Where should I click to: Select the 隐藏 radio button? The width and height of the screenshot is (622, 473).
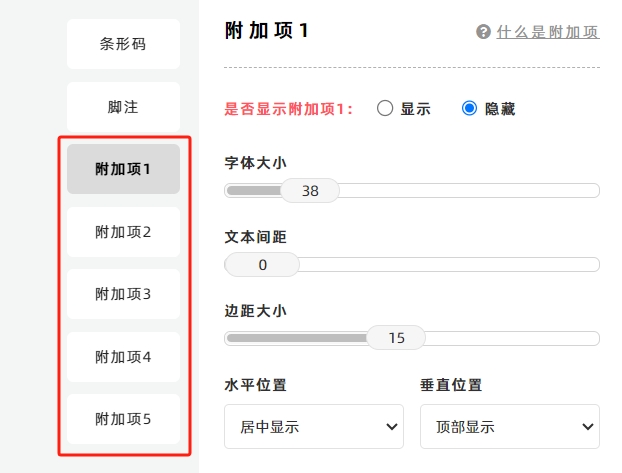(x=469, y=108)
